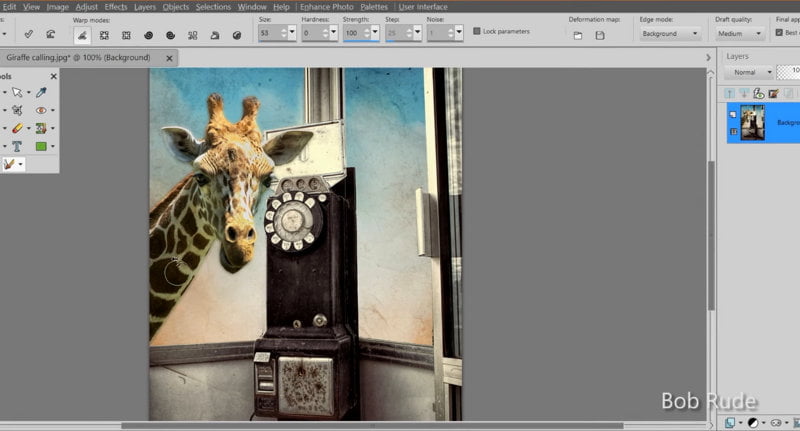Save the deformation map with disk icon
The width and height of the screenshot is (800, 431).
[x=600, y=35]
